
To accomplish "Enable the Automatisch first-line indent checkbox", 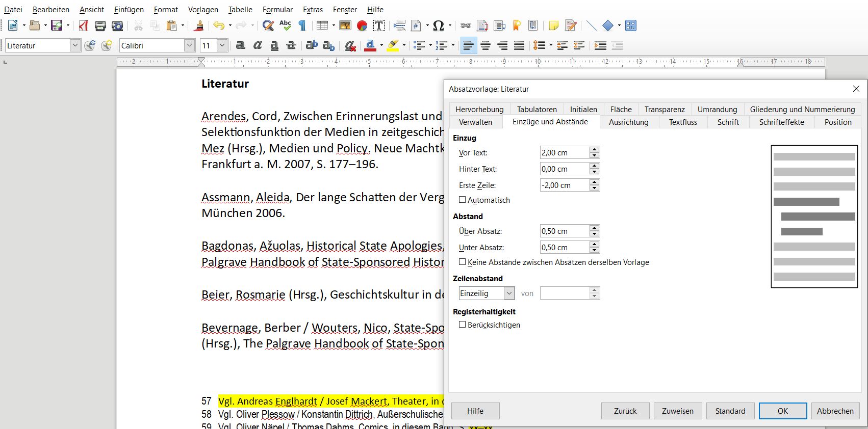I will [463, 200].
